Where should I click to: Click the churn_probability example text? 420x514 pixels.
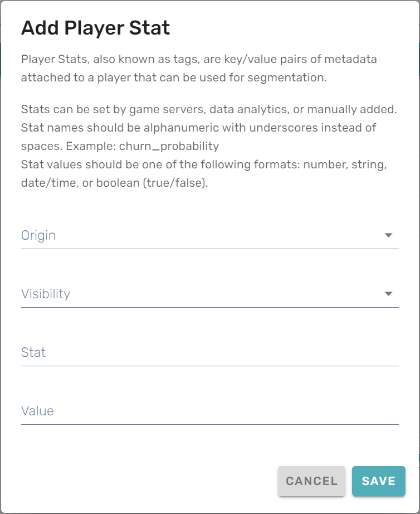point(169,147)
